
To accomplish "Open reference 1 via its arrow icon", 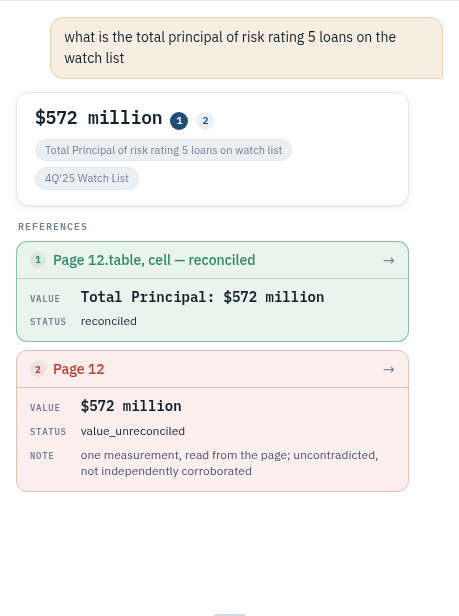I will click(x=389, y=260).
